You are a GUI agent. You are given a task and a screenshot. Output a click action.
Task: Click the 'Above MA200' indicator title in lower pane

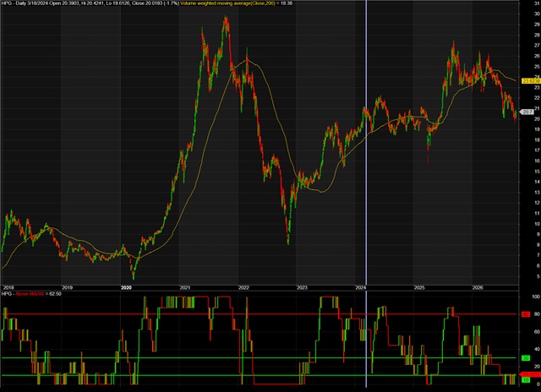pos(30,294)
